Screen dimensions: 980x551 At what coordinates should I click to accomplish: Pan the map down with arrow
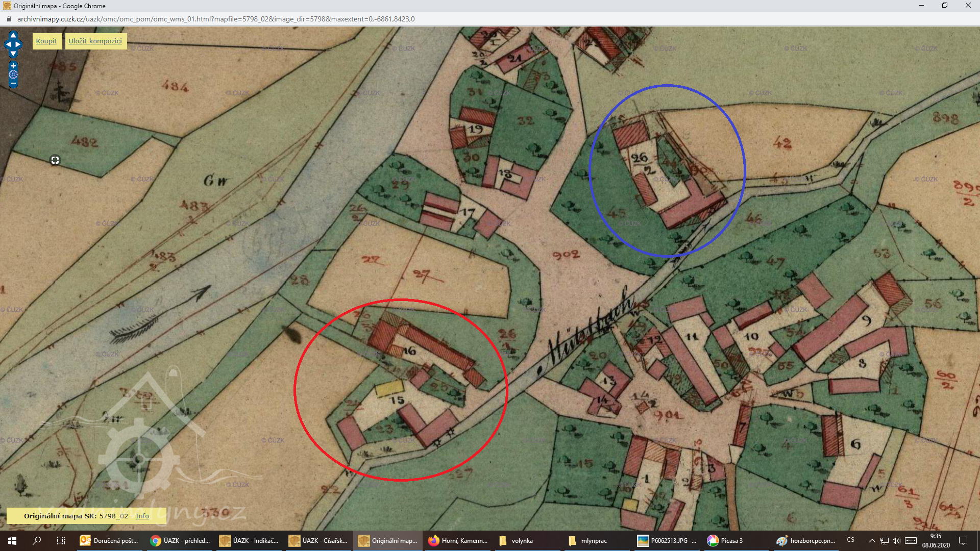click(13, 54)
